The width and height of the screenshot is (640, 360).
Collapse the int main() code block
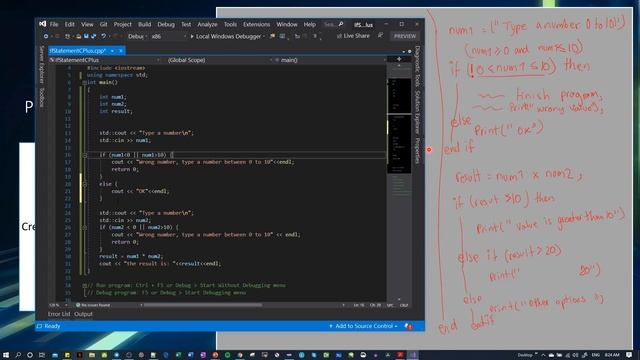[x=84, y=82]
